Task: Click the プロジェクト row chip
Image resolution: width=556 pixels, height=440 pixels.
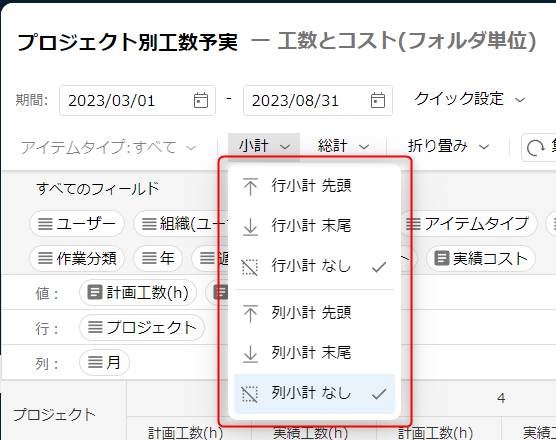Action: click(x=142, y=328)
